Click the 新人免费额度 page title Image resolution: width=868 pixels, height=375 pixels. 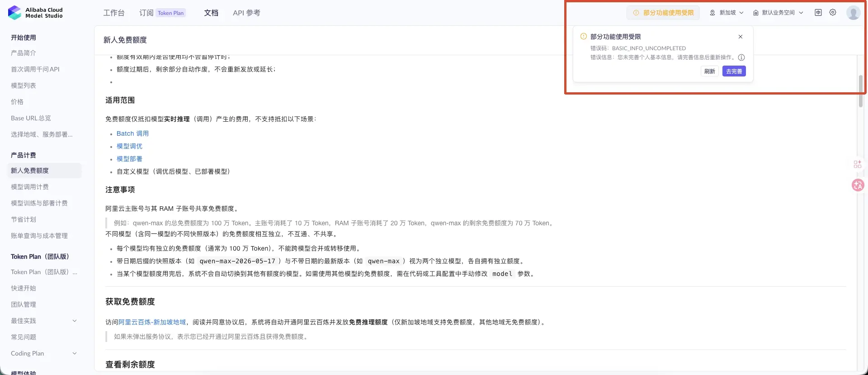pos(125,40)
